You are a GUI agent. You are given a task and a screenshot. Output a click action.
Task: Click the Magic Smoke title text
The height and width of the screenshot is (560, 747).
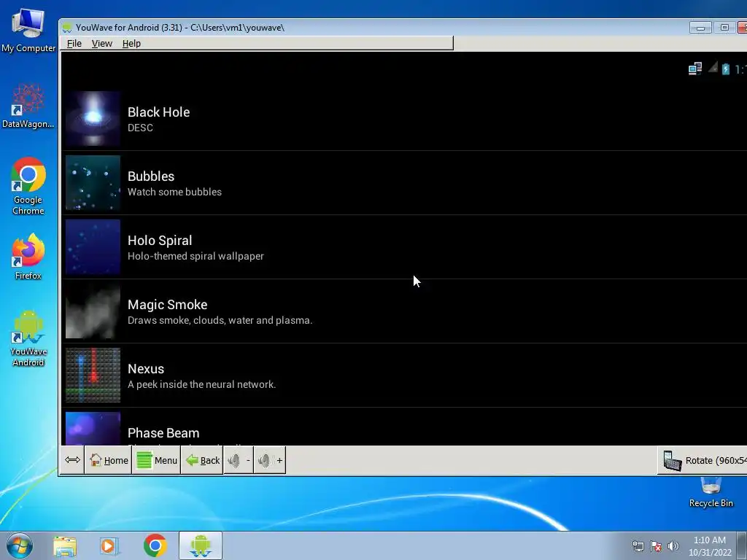167,305
